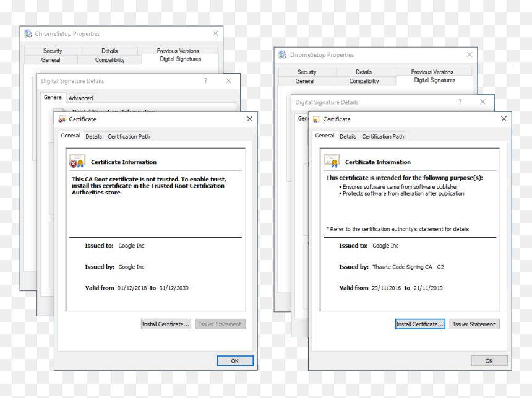
Task: Click the help question mark in right Digital Signature Details
Action: (460, 102)
